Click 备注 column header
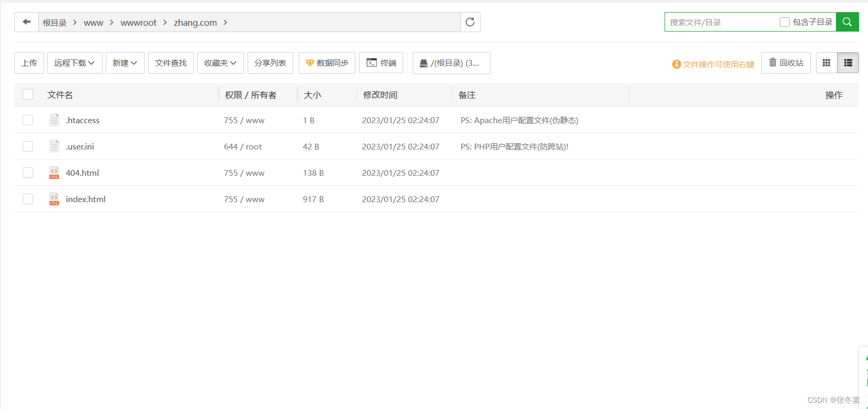Screen dimensions: 868x409 pyautogui.click(x=467, y=95)
